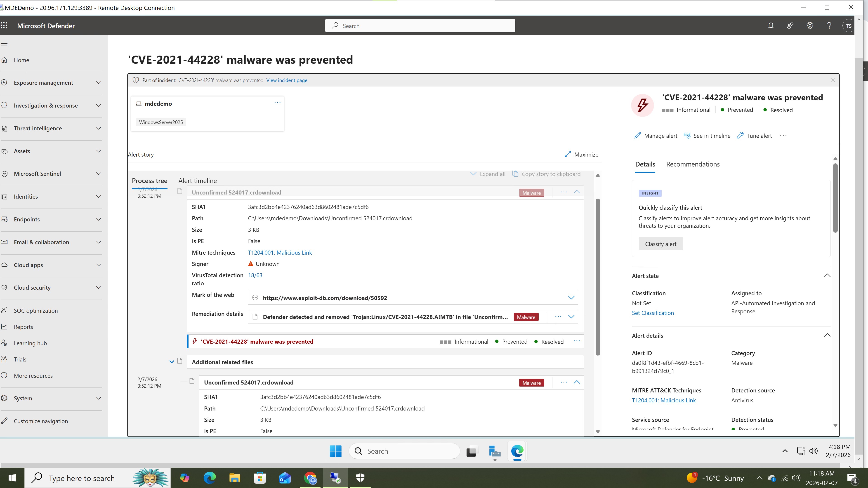Screen dimensions: 868x488
Task: Click the Maximize alert story icon
Action: pos(568,154)
